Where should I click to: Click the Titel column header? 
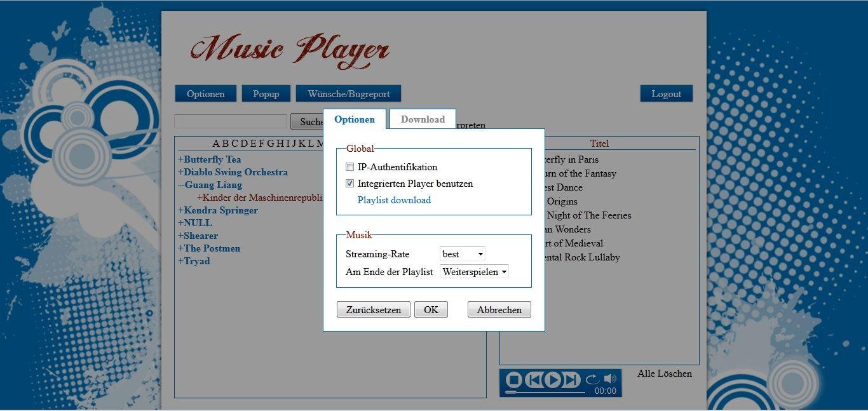599,144
